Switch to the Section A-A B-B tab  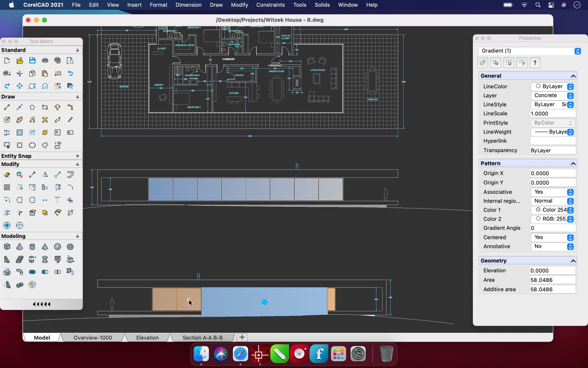coord(202,338)
